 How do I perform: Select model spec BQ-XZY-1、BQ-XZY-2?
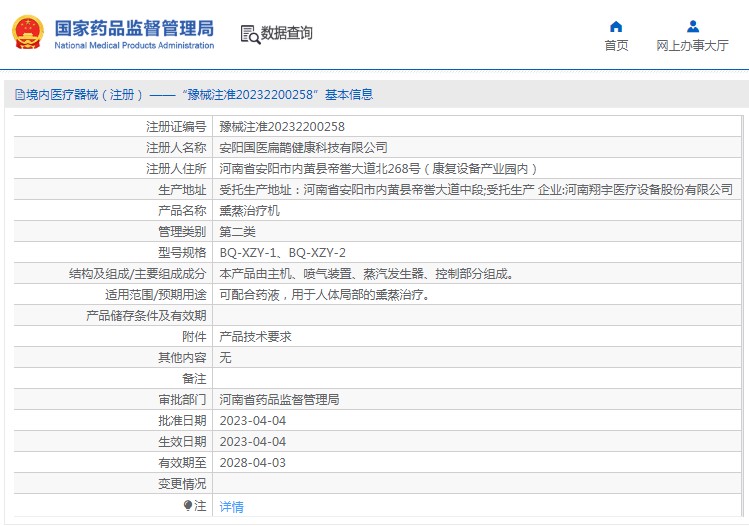[x=282, y=253]
